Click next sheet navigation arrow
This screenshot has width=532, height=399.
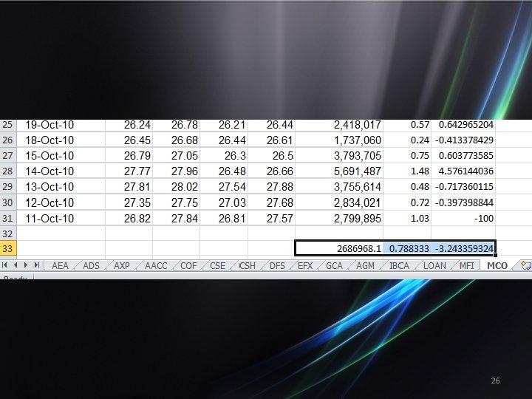point(26,265)
